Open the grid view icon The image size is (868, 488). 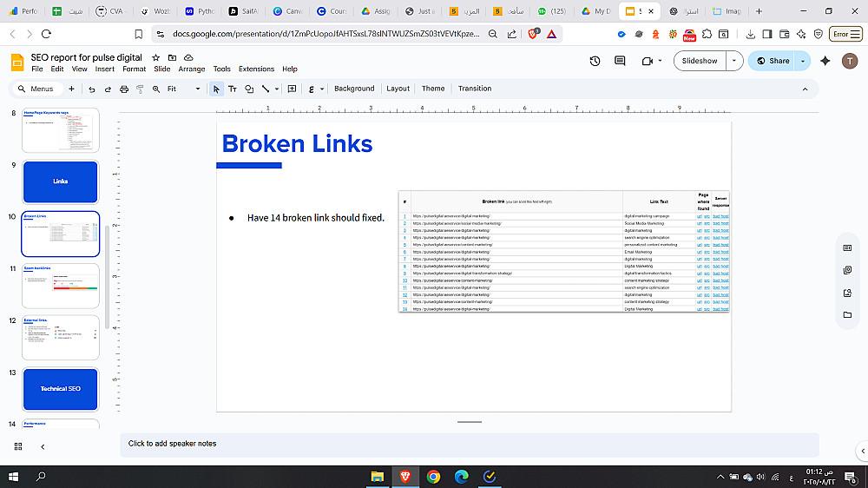pos(18,446)
